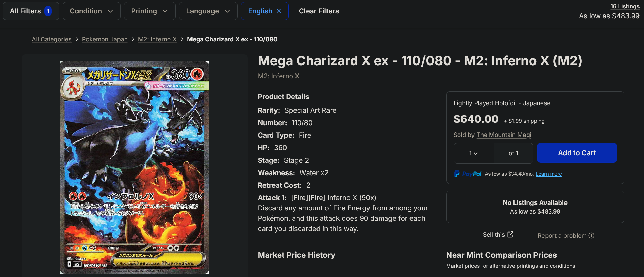Click the Sell this external link icon

(510, 235)
